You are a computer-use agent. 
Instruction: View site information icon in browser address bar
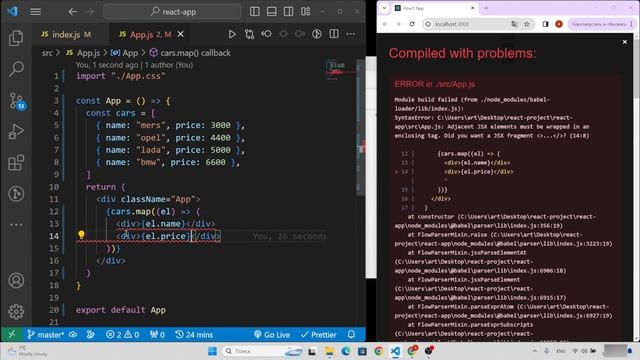[428, 24]
